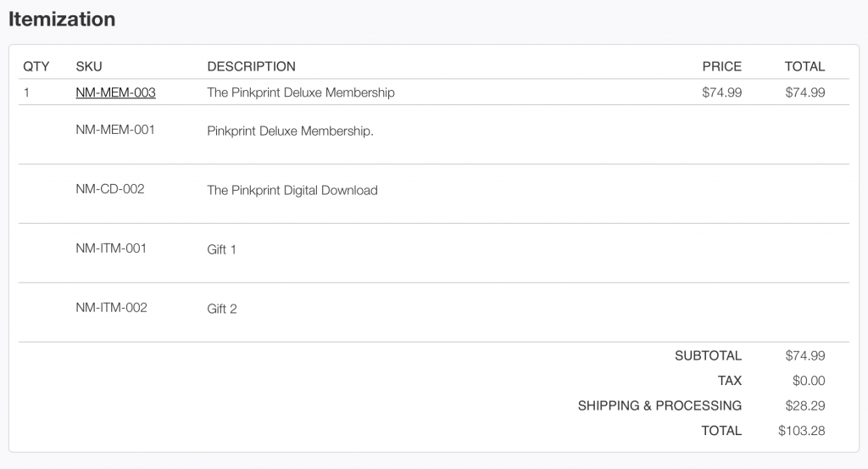Click the NM-ITM-002 SKU text
Image resolution: width=868 pixels, height=469 pixels.
click(111, 308)
